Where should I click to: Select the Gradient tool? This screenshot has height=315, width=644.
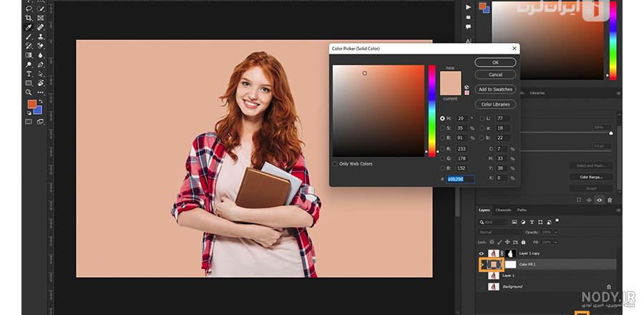29,55
